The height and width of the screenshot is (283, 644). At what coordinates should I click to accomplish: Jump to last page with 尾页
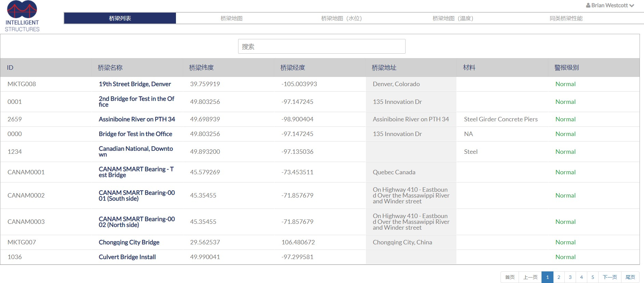(x=630, y=277)
